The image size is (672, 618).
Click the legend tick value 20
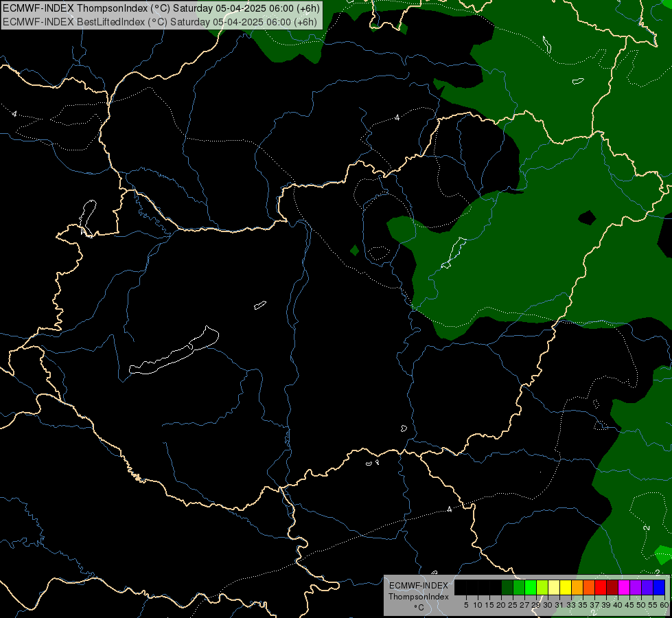pos(501,605)
